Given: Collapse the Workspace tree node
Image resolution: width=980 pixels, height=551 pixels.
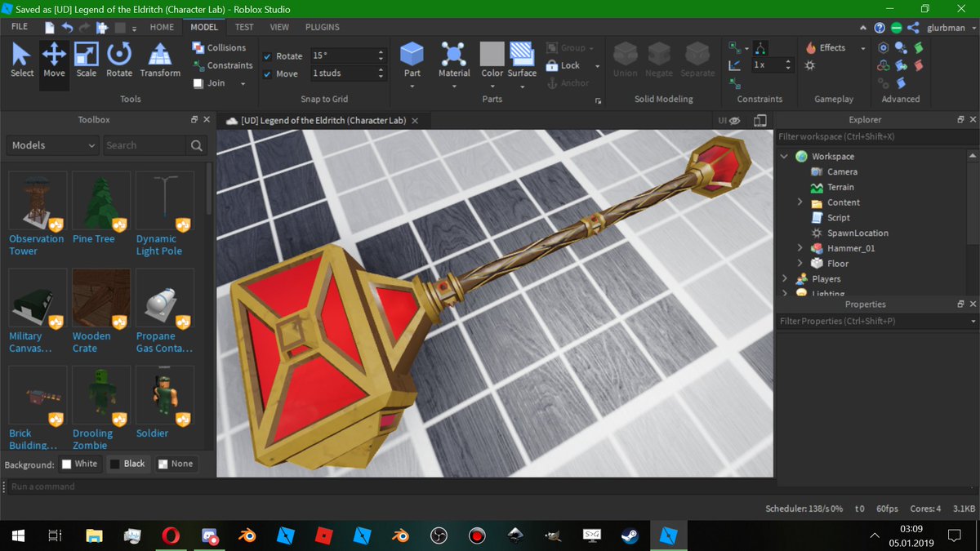Looking at the screenshot, I should pos(785,156).
